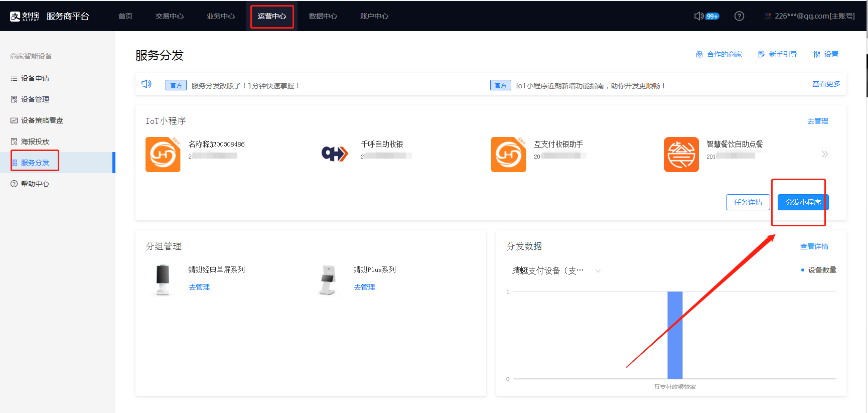The image size is (868, 413).
Task: Open the help question mark icon in header
Action: (739, 16)
